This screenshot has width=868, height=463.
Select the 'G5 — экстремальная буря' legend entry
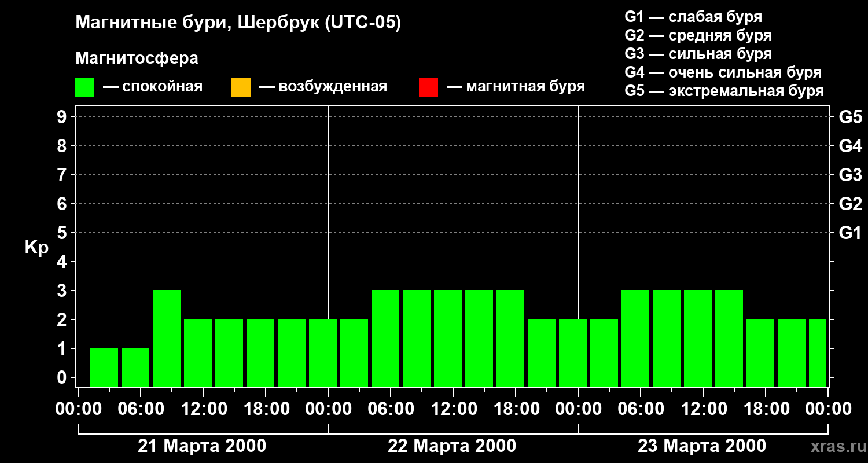724,91
